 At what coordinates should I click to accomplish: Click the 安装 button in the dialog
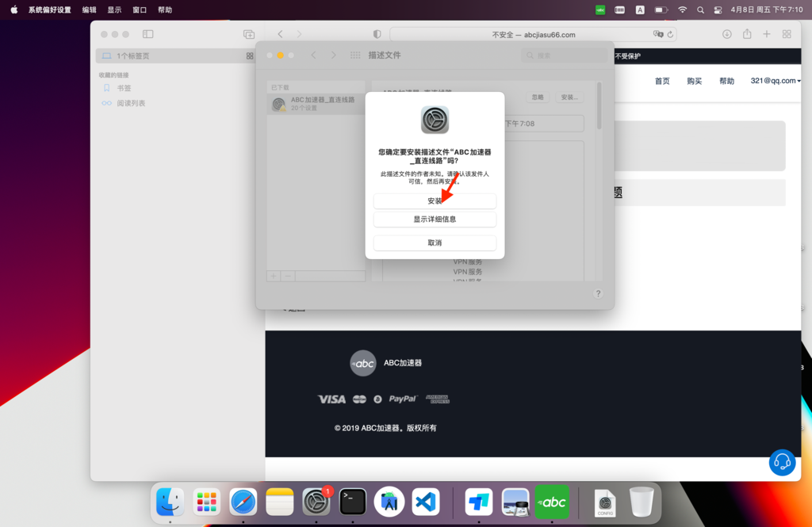[x=435, y=200]
